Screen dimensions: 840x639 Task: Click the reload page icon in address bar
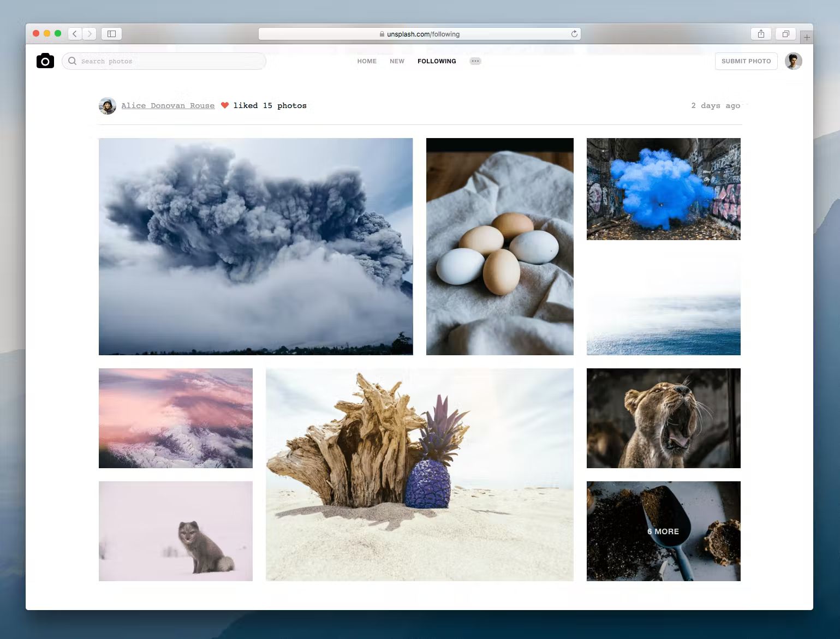574,33
